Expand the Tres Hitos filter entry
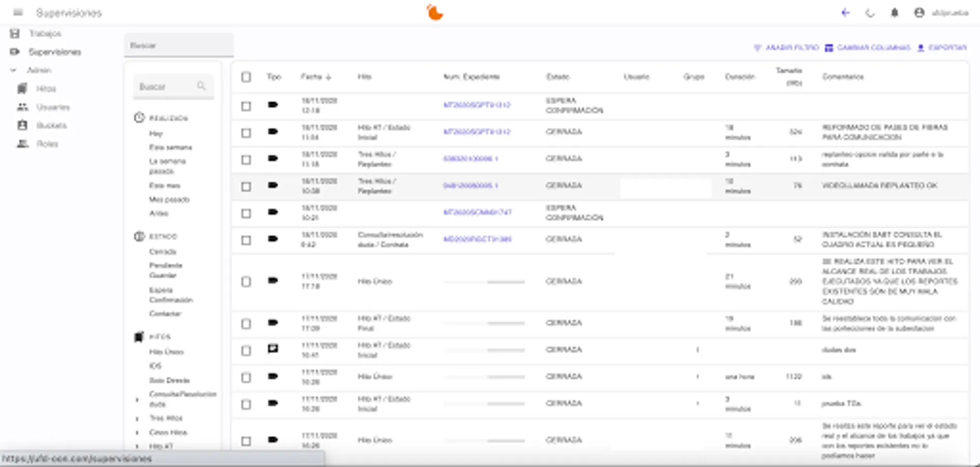This screenshot has height=467, width=980. pos(137,418)
